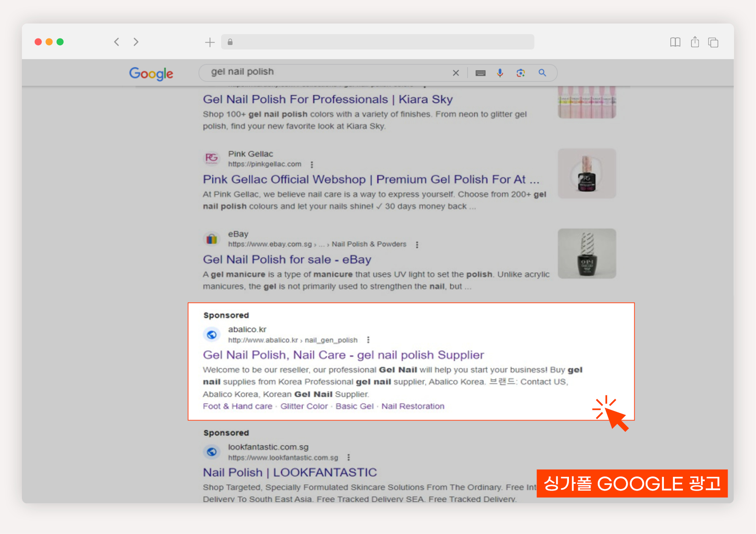Click the eBay OPI bottle thumbnail

587,253
